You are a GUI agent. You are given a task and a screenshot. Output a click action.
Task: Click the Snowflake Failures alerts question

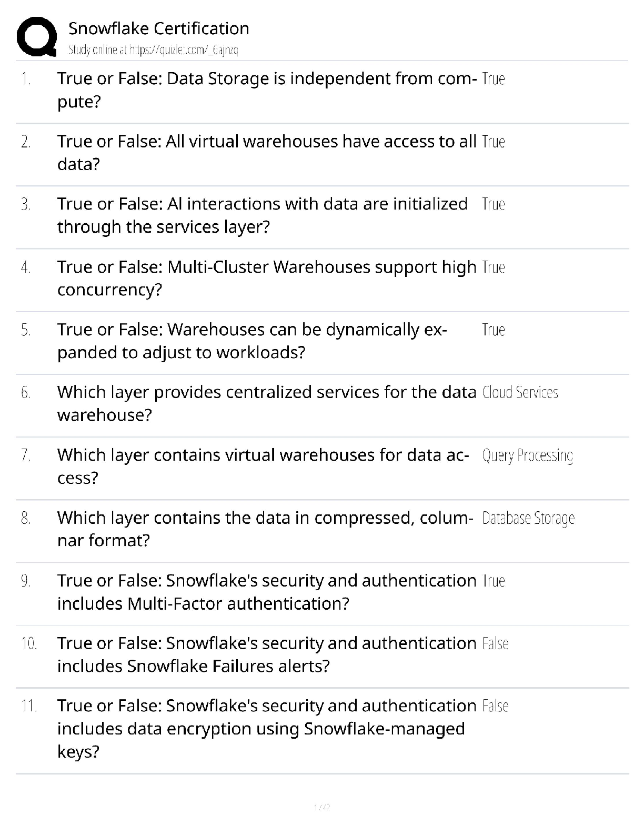coord(267,654)
